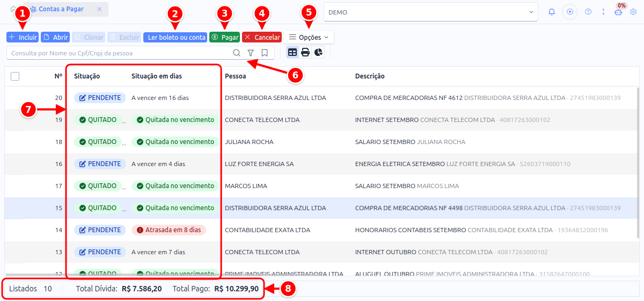The height and width of the screenshot is (301, 644).
Task: Switch to table grid view icon
Action: 292,52
